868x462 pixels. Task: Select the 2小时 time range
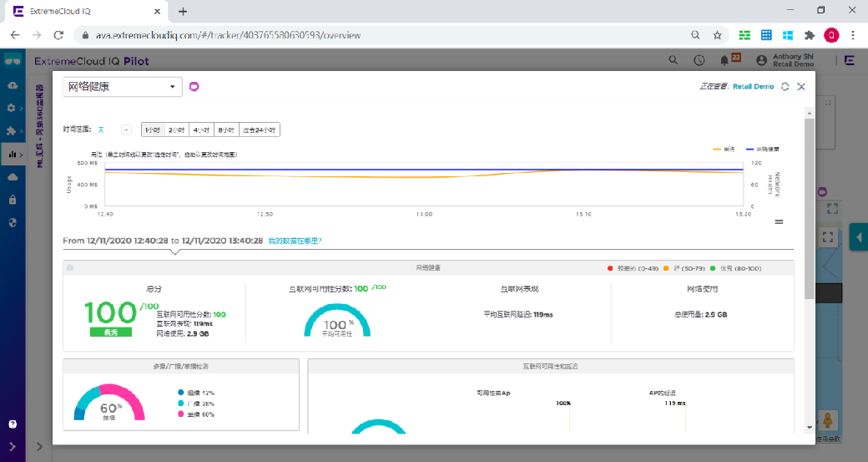177,129
